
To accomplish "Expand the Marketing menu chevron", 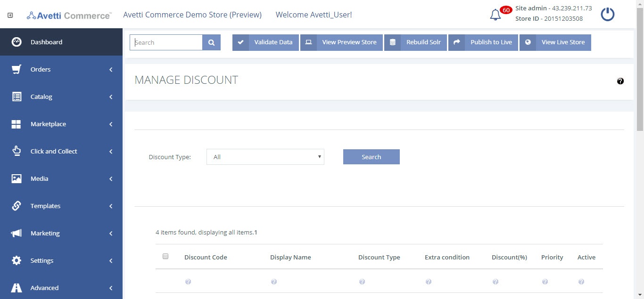I will tap(111, 234).
